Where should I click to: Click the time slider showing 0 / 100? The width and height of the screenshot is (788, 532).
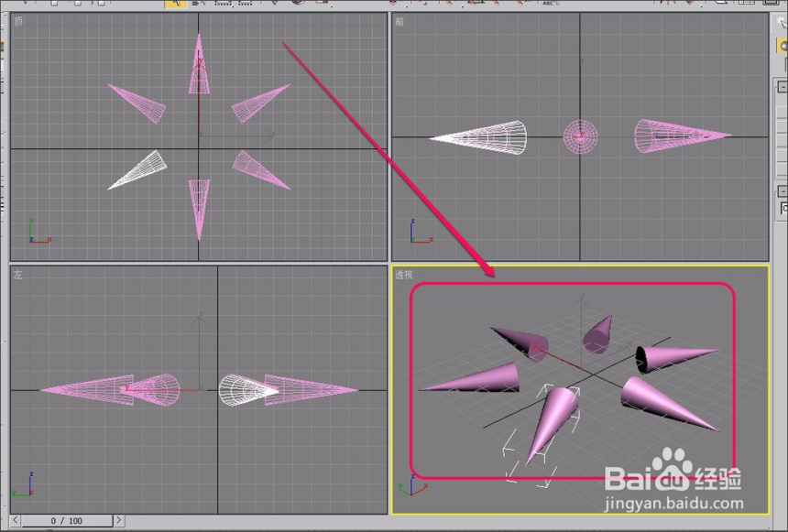click(x=66, y=521)
